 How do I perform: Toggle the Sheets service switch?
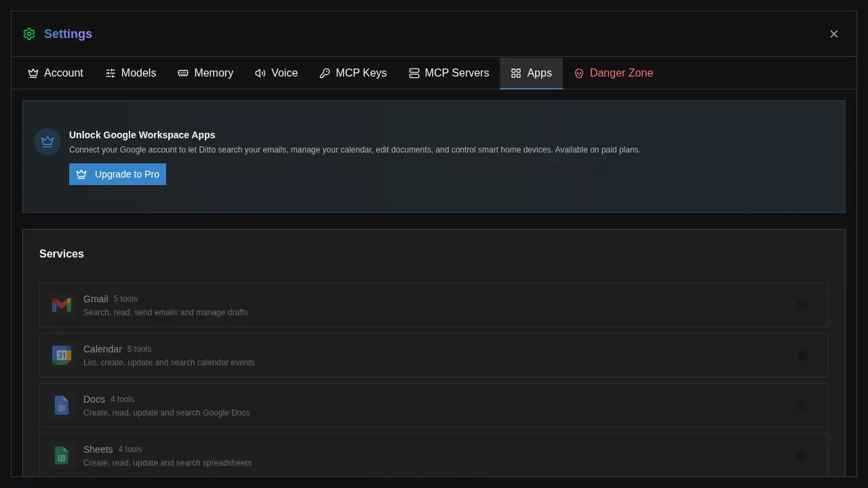click(803, 455)
